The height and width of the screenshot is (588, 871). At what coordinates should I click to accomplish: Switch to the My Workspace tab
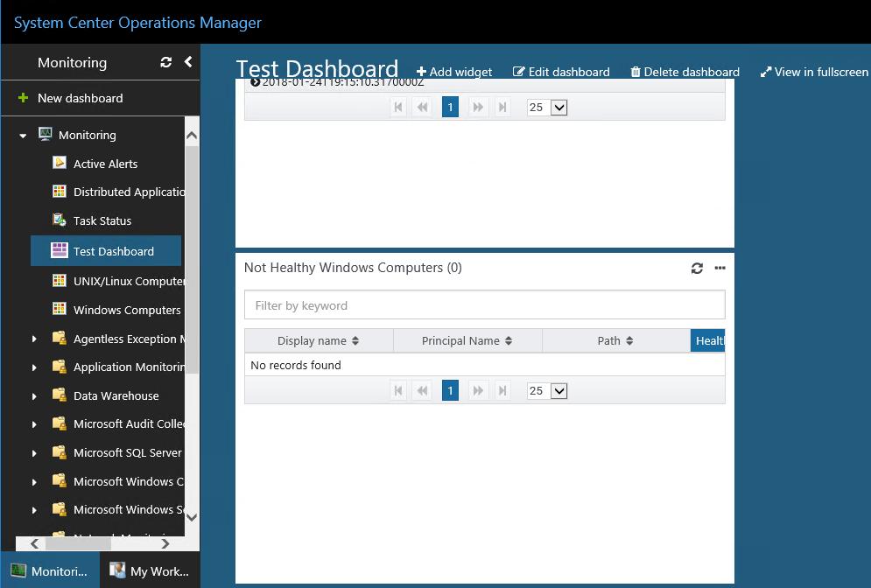(x=150, y=570)
